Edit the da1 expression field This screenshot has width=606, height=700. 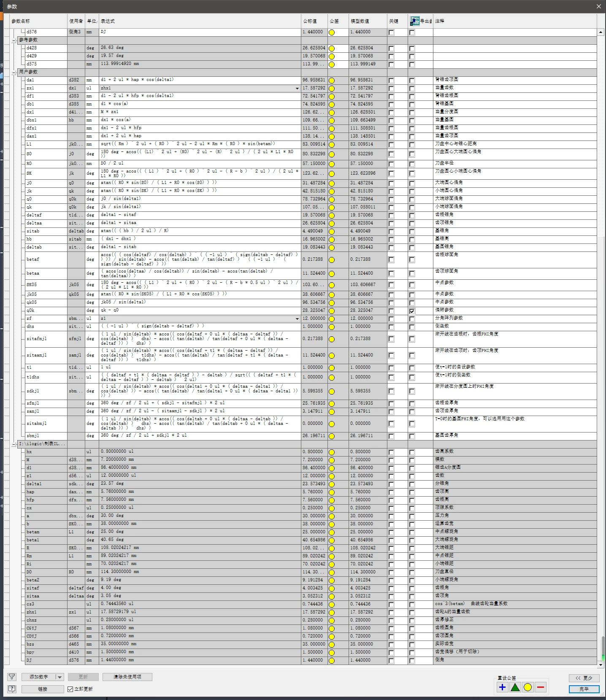(200, 80)
